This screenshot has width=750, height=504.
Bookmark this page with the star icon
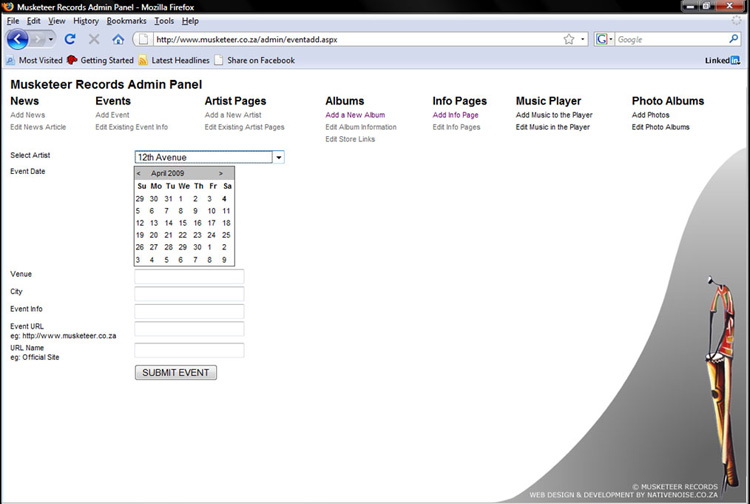[x=568, y=39]
